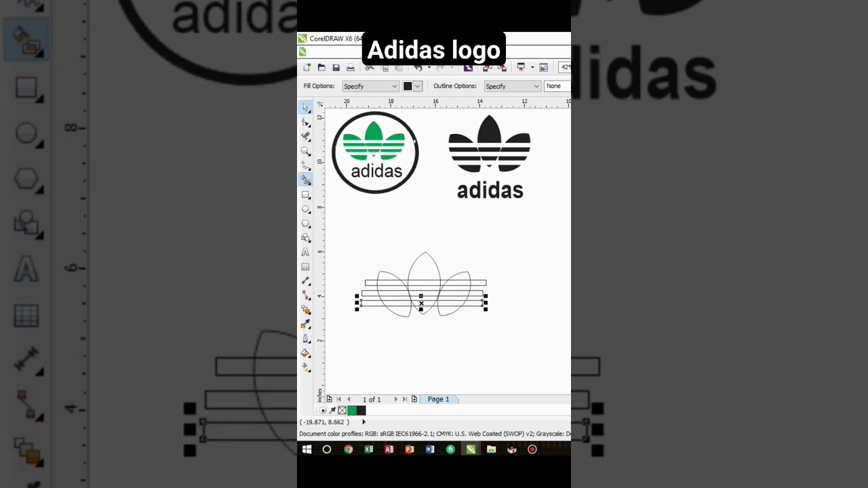Click the palette eyedropper icon

[332, 410]
